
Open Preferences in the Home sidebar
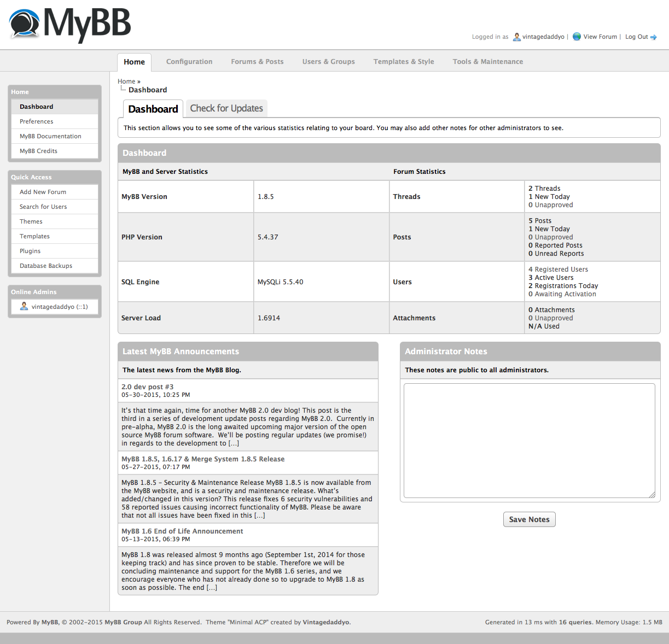[x=37, y=121]
